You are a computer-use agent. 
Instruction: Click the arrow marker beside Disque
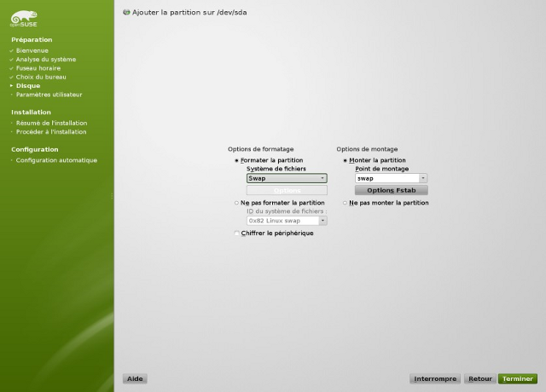pyautogui.click(x=11, y=86)
